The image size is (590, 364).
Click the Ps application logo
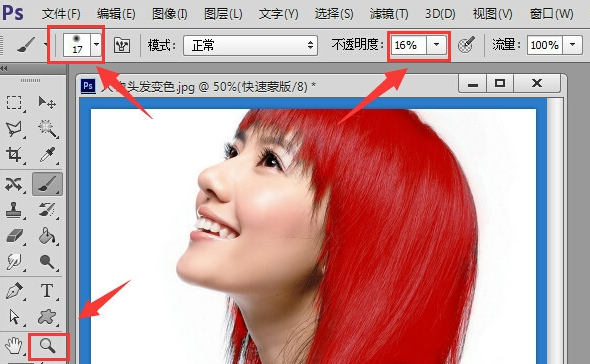pyautogui.click(x=13, y=13)
